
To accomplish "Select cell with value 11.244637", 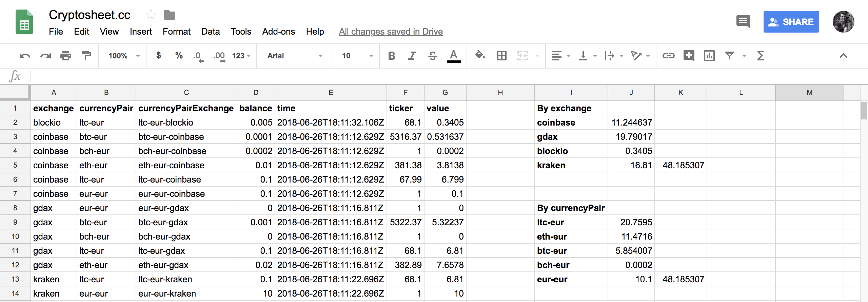I will (x=631, y=122).
